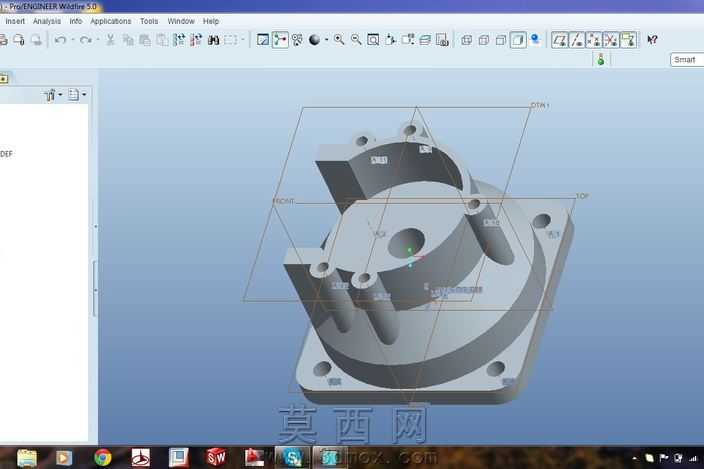Open the Info menu
The width and height of the screenshot is (704, 469).
click(x=75, y=21)
